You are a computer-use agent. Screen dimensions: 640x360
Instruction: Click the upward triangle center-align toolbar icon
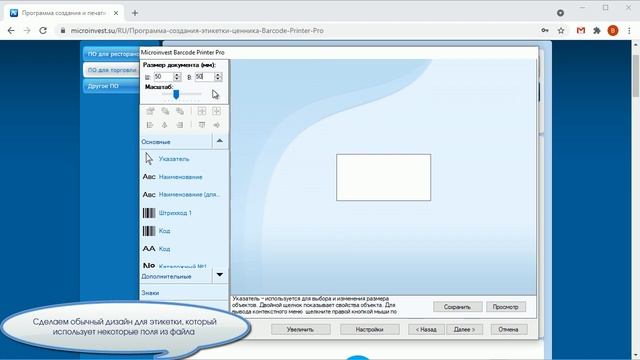[164, 125]
